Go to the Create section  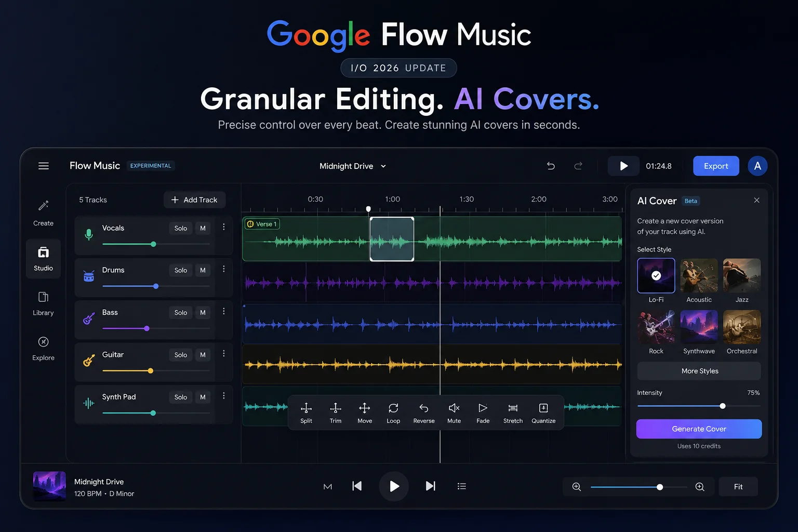(43, 212)
